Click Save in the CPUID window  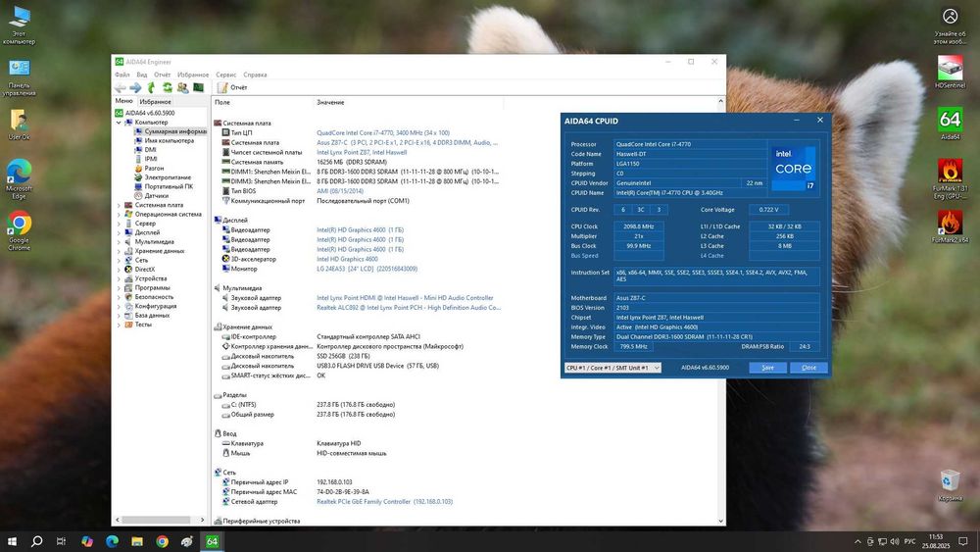point(767,368)
